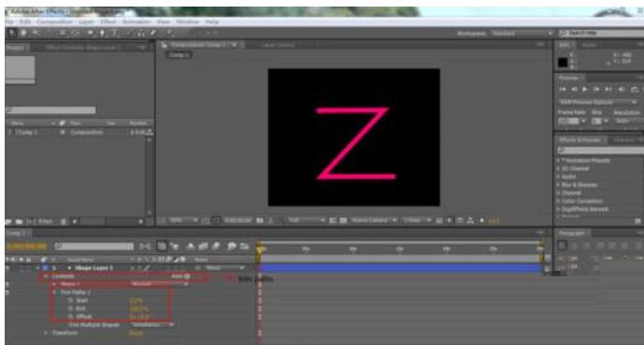Open Trim Multiple Shapes dropdown
This screenshot has height=345, width=644.
(x=151, y=324)
